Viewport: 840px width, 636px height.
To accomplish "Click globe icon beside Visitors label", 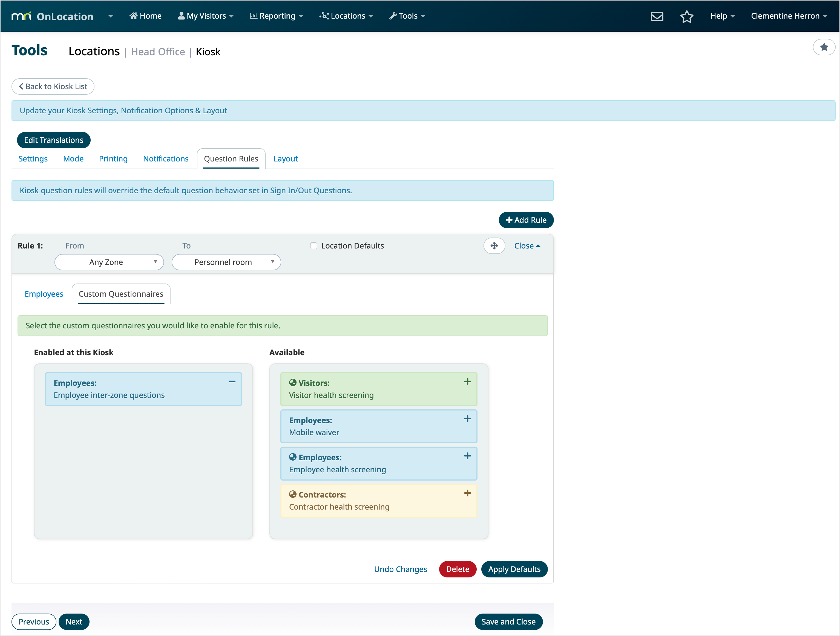I will pyautogui.click(x=292, y=383).
